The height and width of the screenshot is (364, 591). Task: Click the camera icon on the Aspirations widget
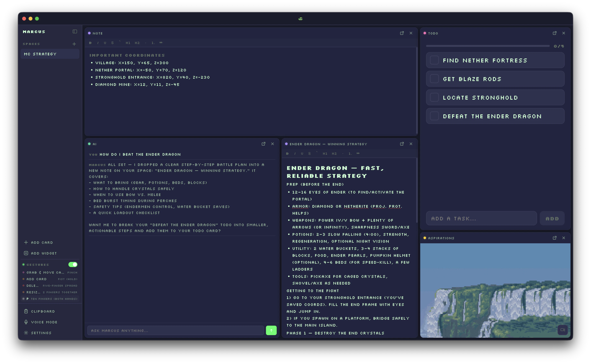click(563, 330)
